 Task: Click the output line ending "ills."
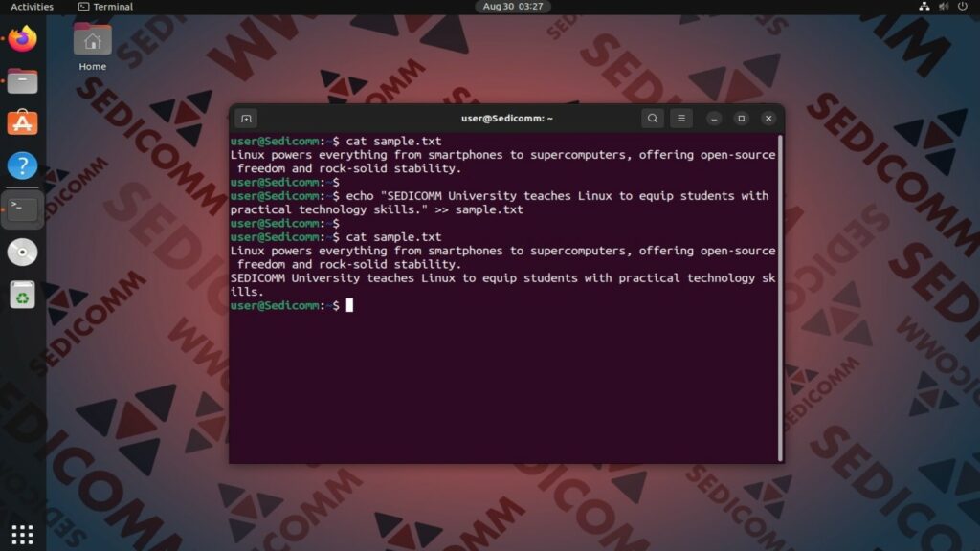tap(248, 292)
